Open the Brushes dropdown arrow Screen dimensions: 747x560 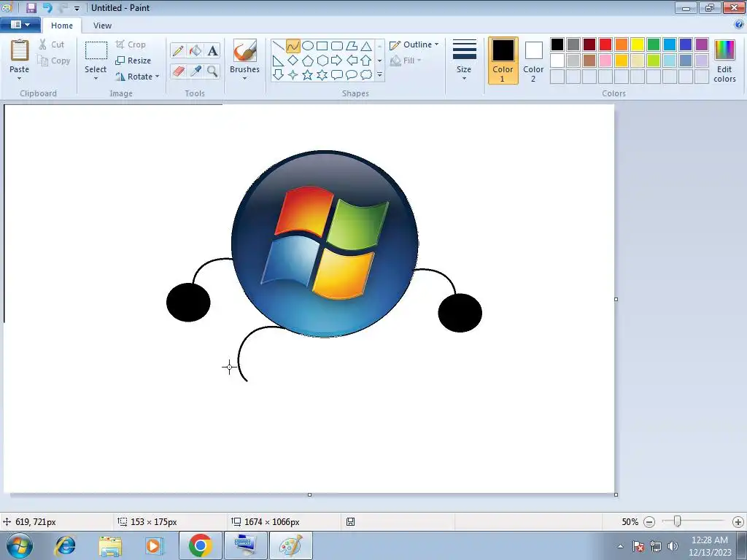pyautogui.click(x=244, y=79)
